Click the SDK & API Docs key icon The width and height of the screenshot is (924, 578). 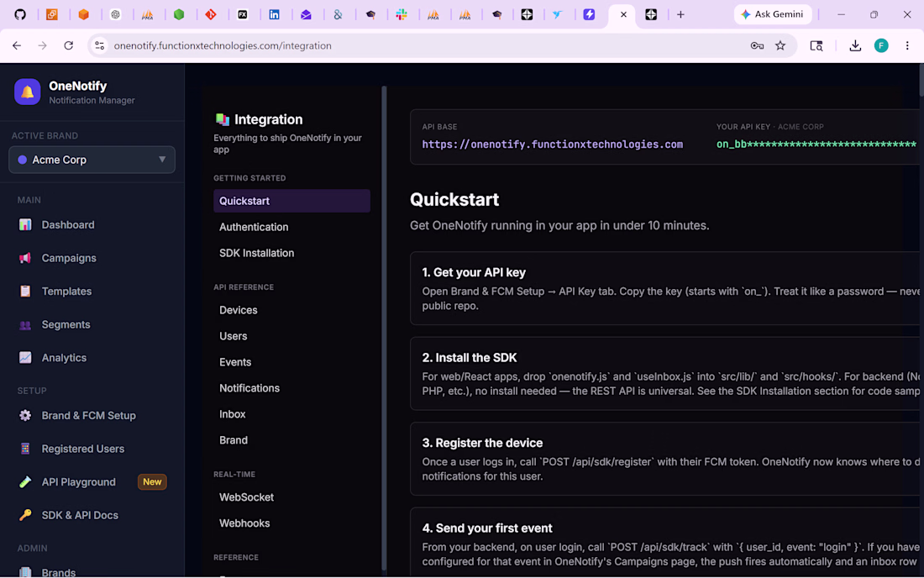(25, 515)
